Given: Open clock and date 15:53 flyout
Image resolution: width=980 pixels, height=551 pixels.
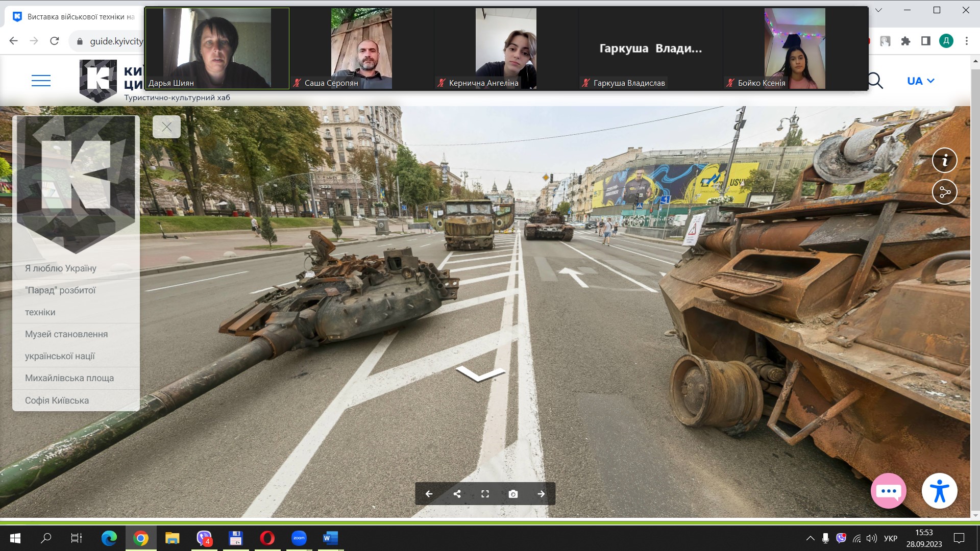Looking at the screenshot, I should (924, 538).
